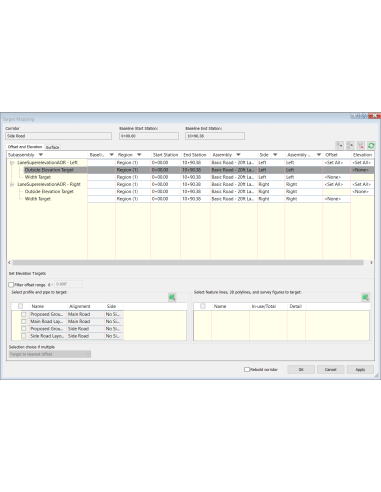Open the Region column filter dropdown
The image size is (381, 492).
point(139,155)
